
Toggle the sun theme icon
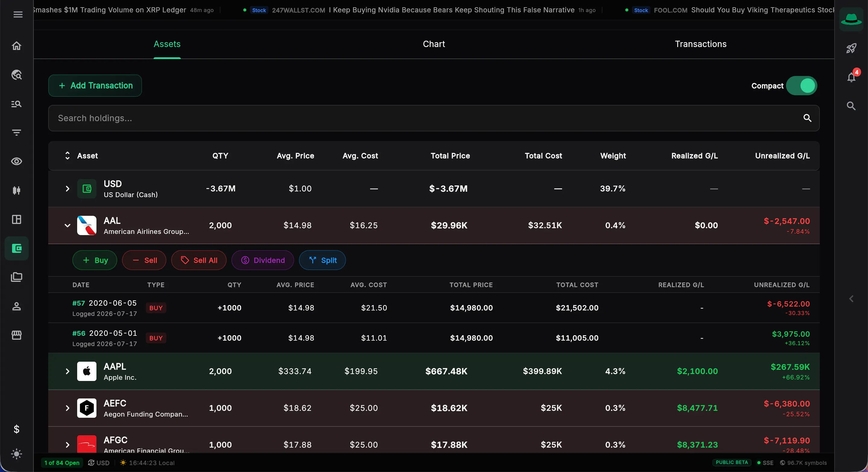coord(17,454)
